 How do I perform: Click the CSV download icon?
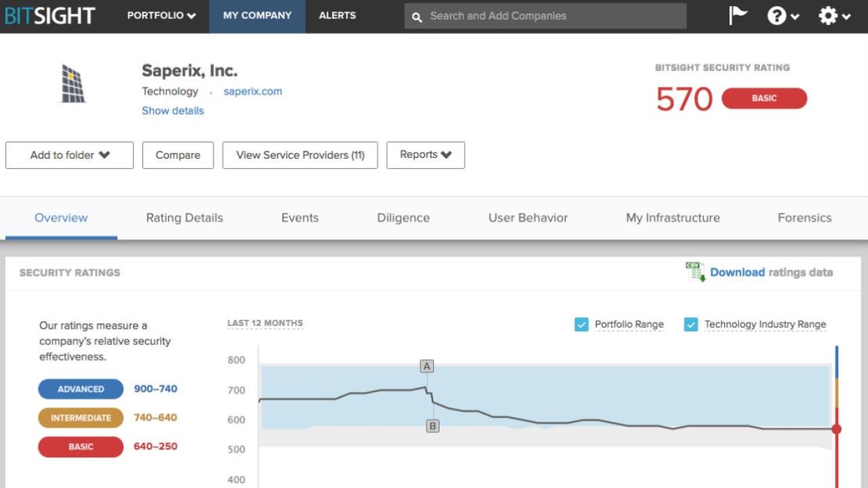pyautogui.click(x=694, y=271)
